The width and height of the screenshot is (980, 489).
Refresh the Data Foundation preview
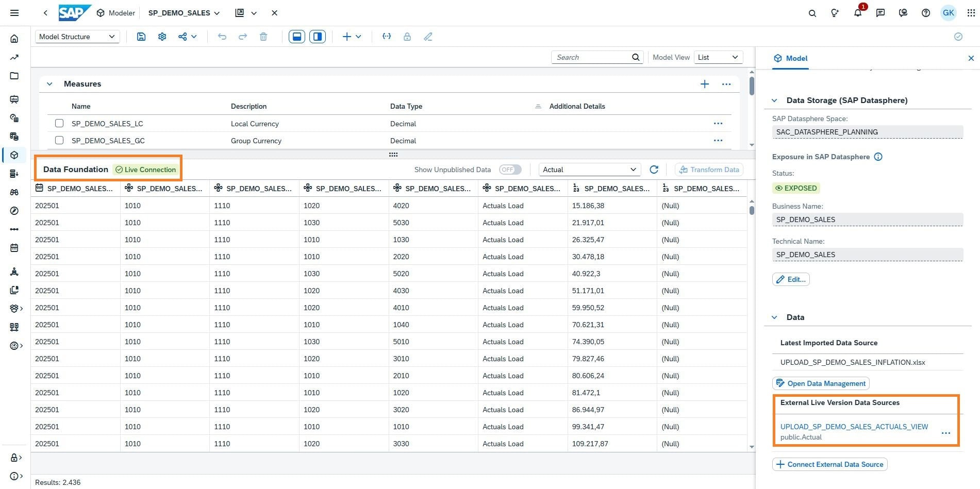654,170
